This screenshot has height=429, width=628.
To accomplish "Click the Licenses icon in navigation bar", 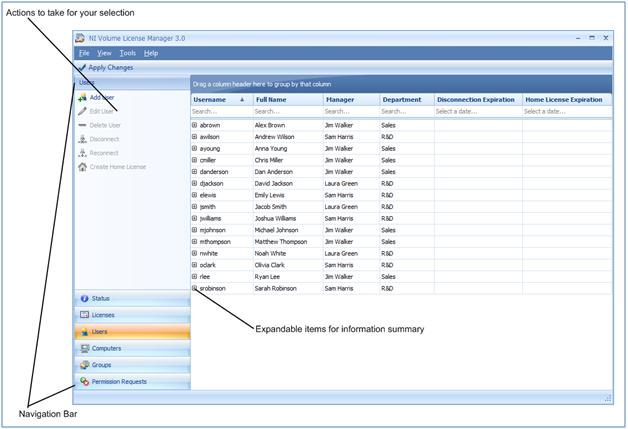I will [85, 315].
